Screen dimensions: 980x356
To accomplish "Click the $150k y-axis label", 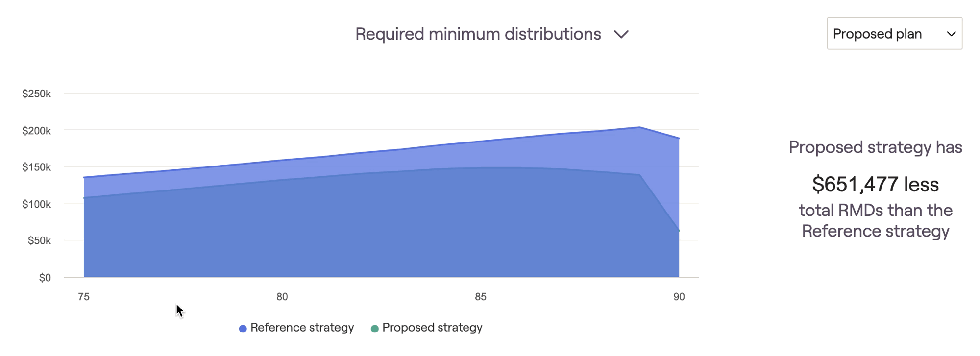I will [x=36, y=167].
